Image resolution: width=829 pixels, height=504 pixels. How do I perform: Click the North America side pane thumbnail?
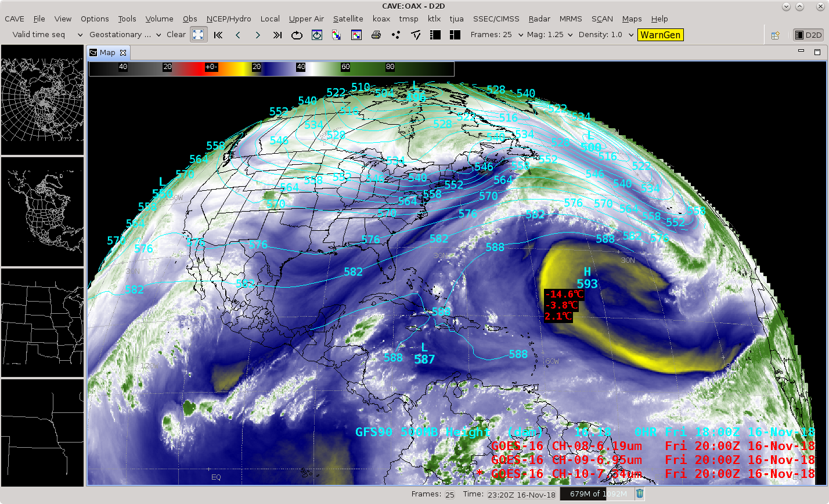coord(42,212)
